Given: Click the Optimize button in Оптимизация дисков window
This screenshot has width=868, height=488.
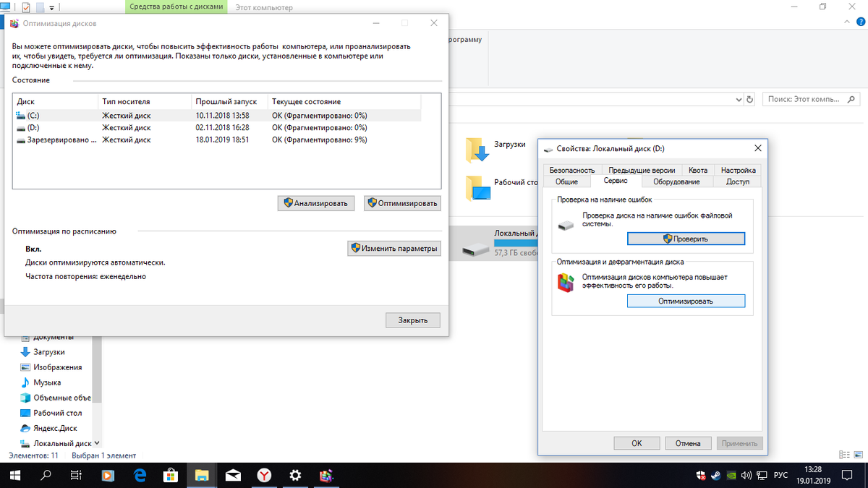Looking at the screenshot, I should point(402,203).
